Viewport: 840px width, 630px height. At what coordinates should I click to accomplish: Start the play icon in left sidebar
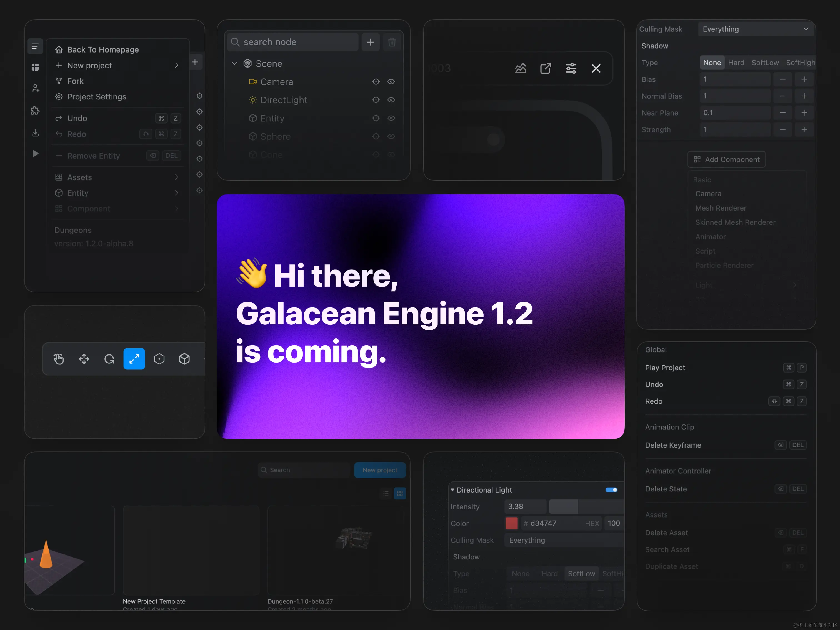(x=35, y=153)
